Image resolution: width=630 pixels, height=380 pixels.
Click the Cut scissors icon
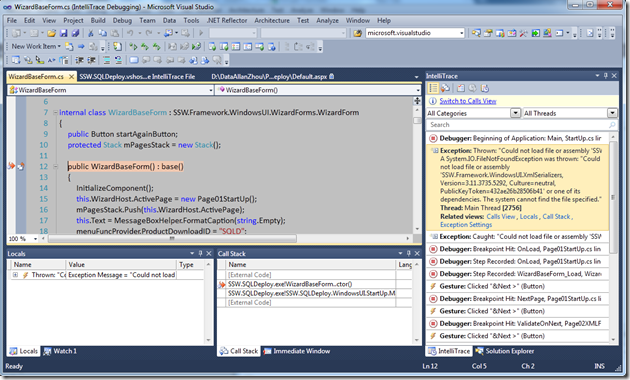click(x=91, y=33)
